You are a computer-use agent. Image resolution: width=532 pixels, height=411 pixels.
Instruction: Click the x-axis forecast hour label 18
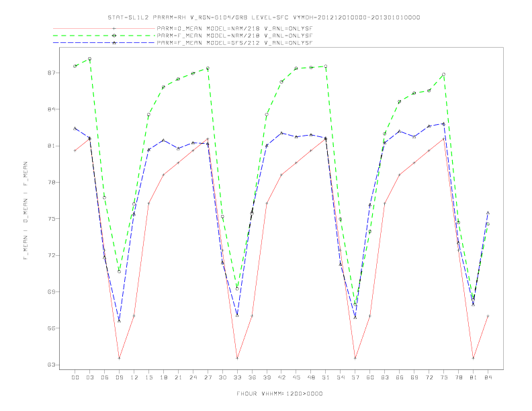163,377
